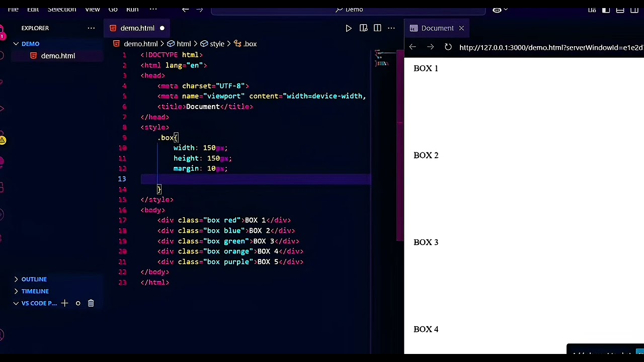Select the Document preview tab
644x362 pixels.
437,28
